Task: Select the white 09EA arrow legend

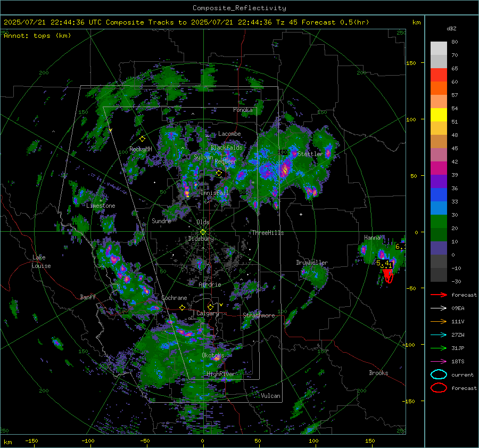Action: (439, 308)
